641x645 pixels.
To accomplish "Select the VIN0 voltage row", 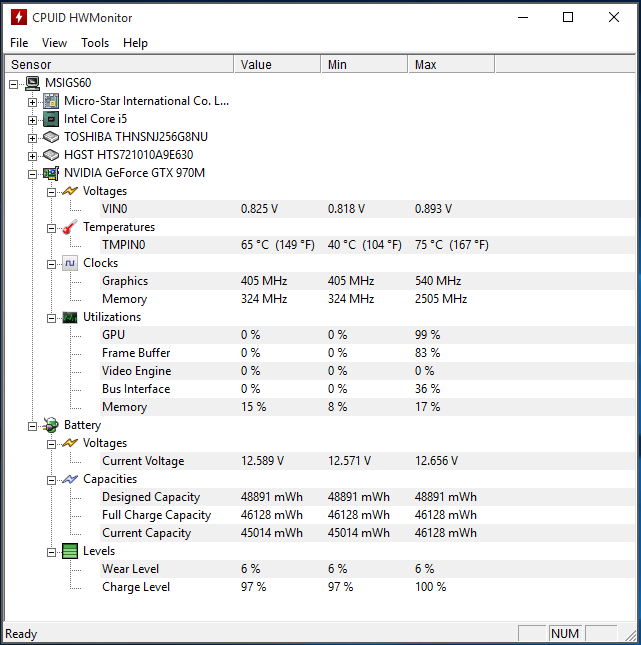I will point(367,209).
